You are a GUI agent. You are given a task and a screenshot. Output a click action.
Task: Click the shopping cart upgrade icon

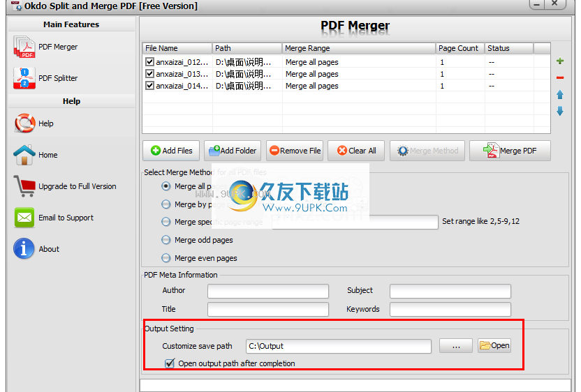tap(24, 186)
